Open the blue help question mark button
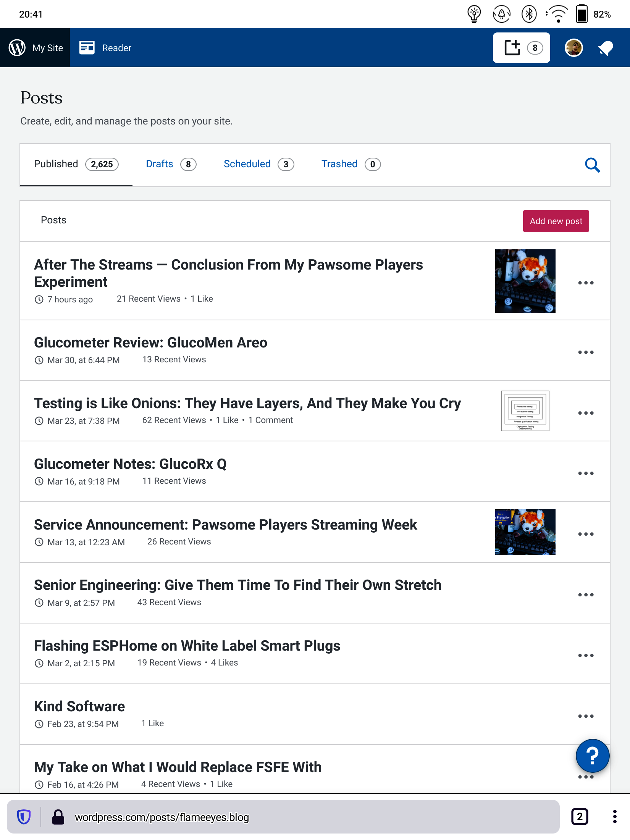630x840 pixels. coord(592,756)
